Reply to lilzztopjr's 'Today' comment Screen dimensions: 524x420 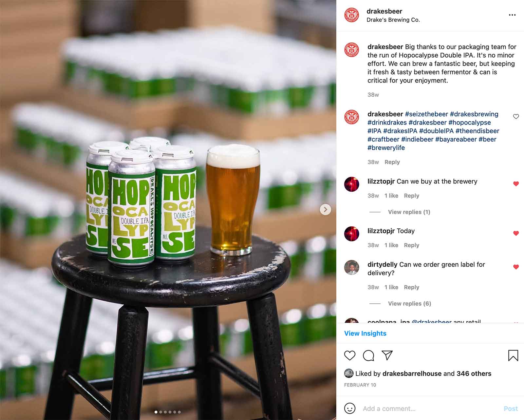[x=411, y=245]
